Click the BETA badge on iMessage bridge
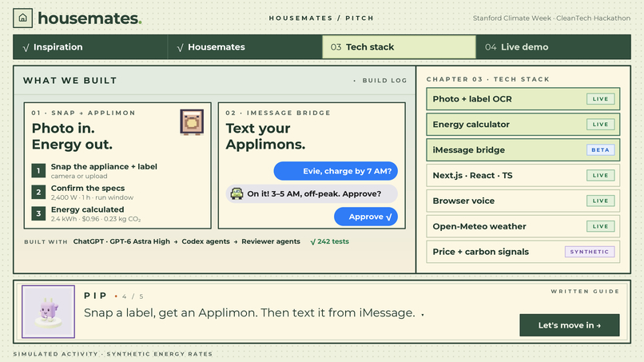 pyautogui.click(x=601, y=150)
